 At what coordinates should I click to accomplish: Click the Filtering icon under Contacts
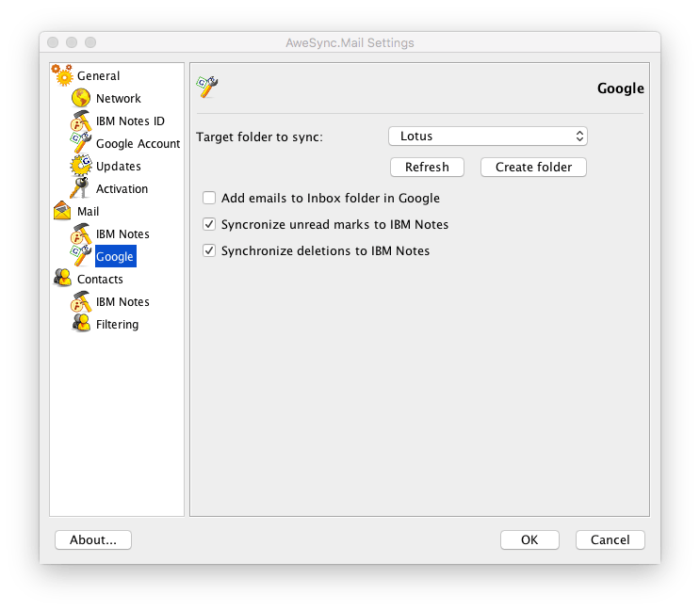pyautogui.click(x=81, y=324)
